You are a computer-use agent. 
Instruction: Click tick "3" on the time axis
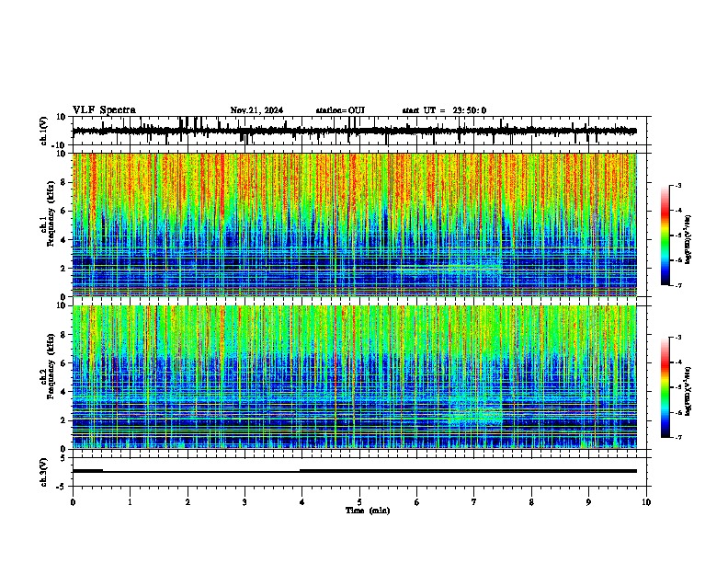pyautogui.click(x=245, y=502)
